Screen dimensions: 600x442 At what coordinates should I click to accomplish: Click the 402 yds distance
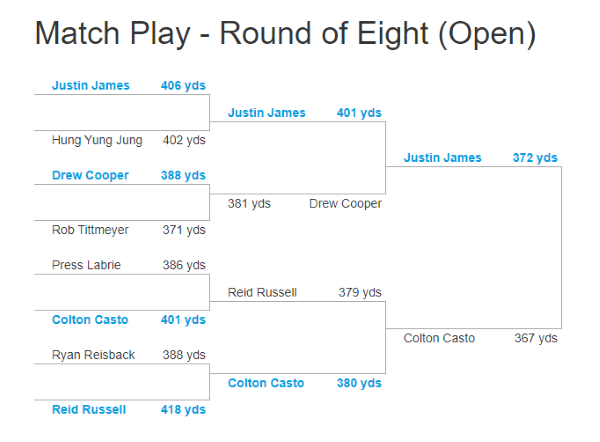(184, 140)
